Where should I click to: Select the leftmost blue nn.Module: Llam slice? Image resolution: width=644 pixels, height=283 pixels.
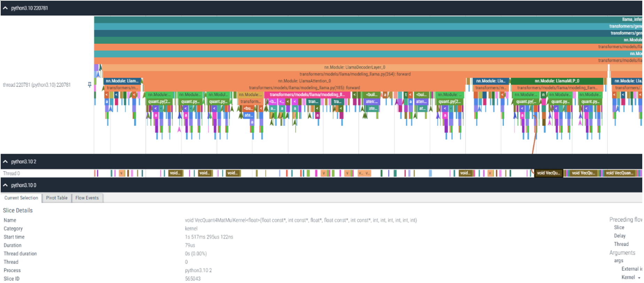click(x=122, y=81)
